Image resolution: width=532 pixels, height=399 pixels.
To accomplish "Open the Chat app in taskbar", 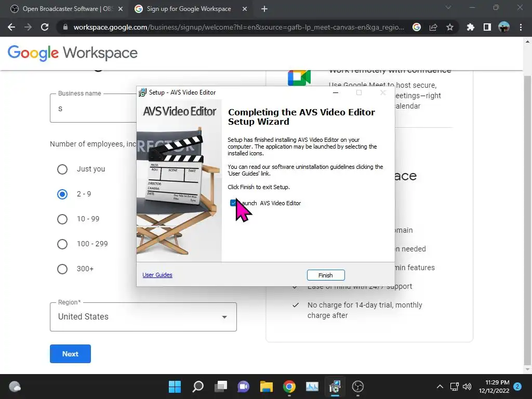I will coord(244,387).
